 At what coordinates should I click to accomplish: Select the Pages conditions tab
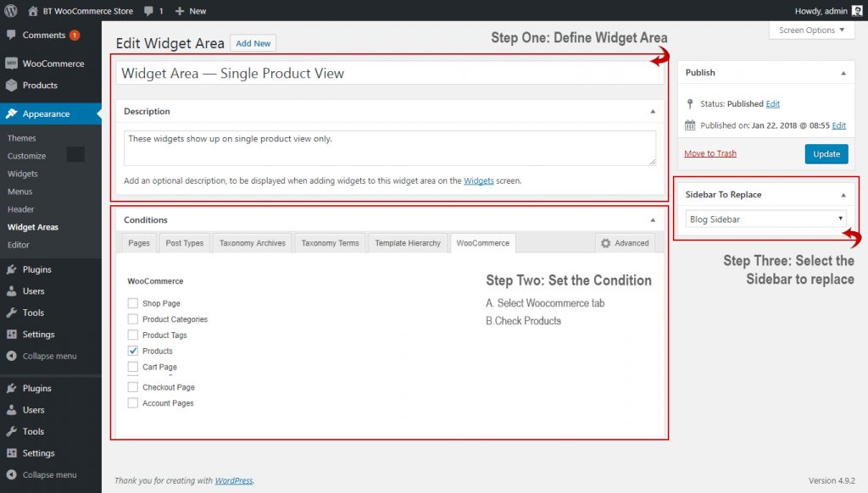139,243
